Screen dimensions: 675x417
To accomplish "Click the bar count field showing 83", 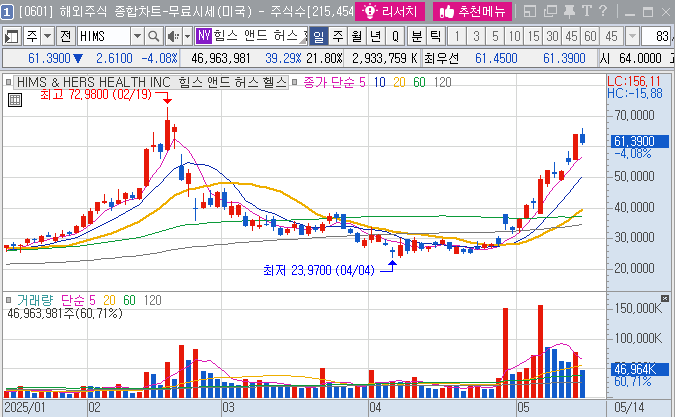I will [x=658, y=37].
